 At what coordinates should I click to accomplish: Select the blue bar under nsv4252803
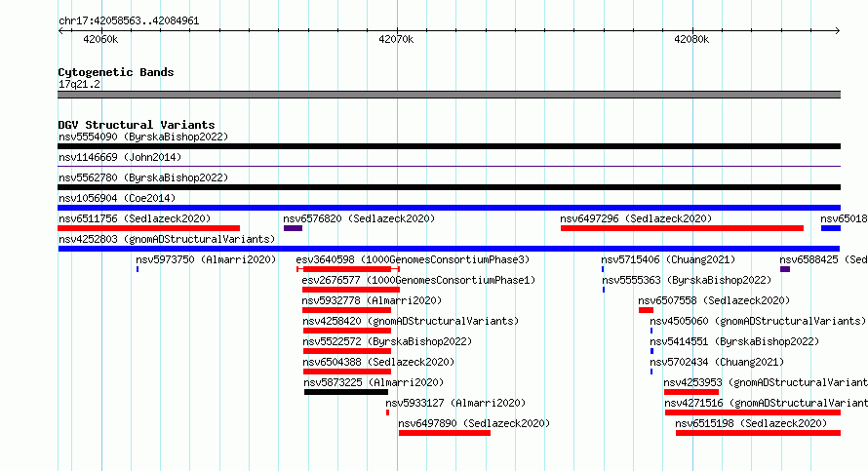(x=449, y=249)
